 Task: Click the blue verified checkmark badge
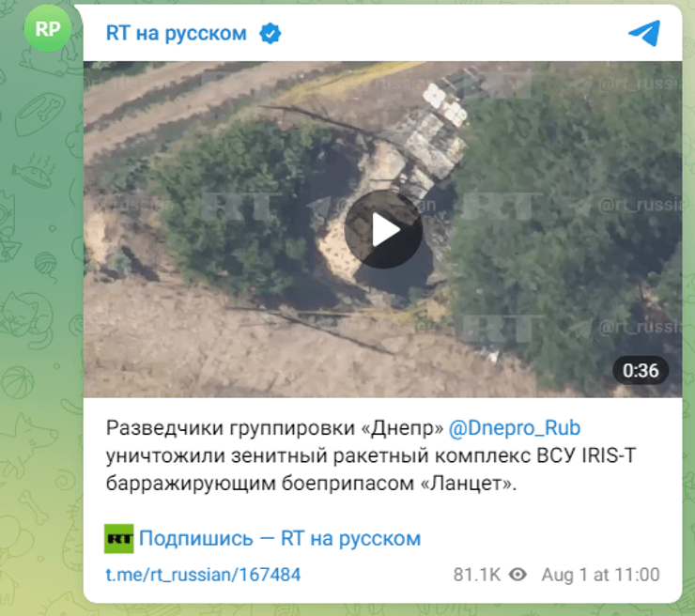[x=270, y=34]
